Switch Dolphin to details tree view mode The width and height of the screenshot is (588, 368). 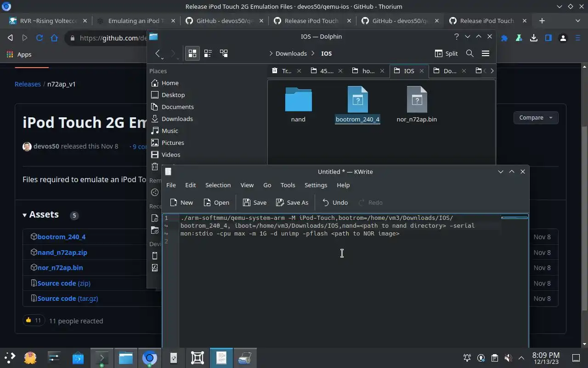point(224,53)
